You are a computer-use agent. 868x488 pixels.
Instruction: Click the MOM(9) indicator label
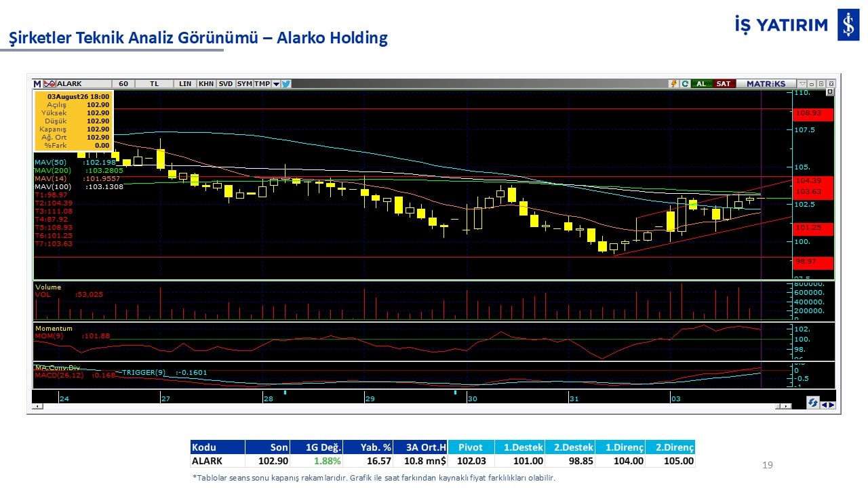73,336
